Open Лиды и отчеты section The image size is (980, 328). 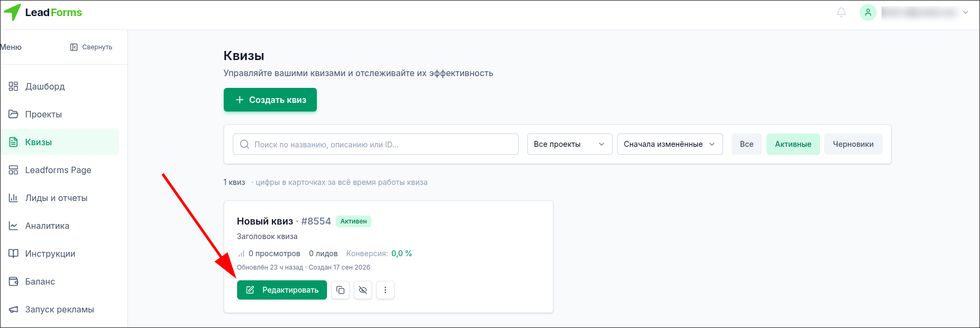point(59,198)
